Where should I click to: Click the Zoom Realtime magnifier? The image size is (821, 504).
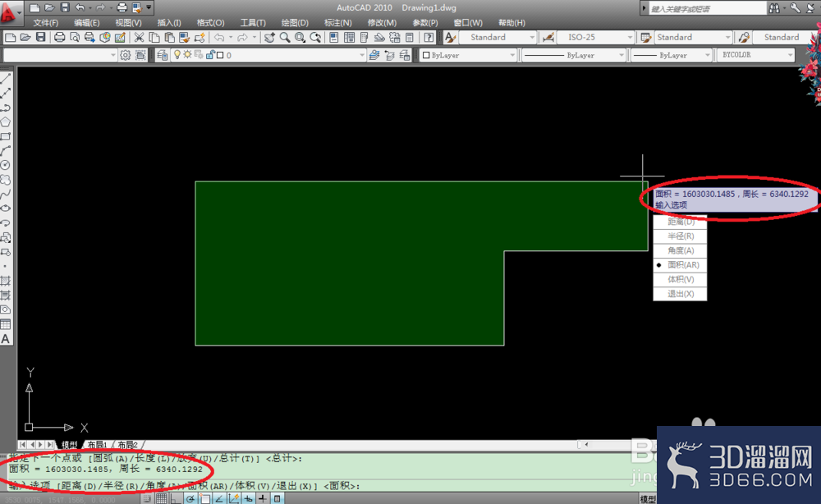point(285,37)
